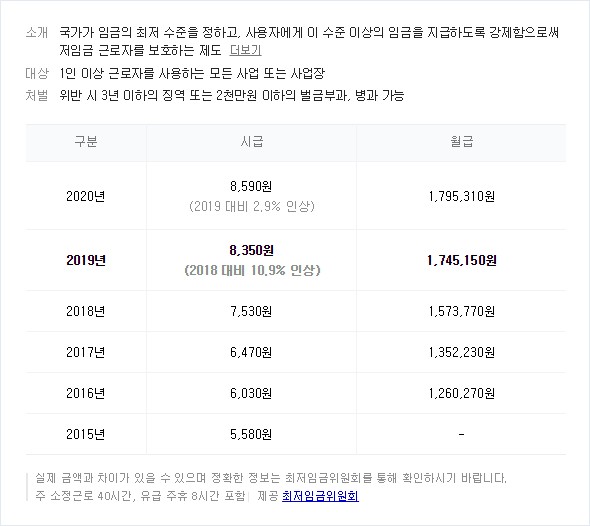Select the 시급 column header

[252, 141]
